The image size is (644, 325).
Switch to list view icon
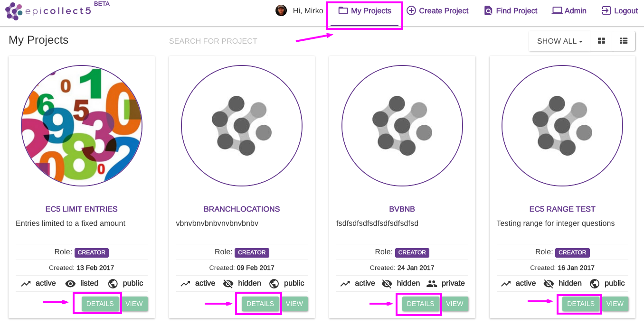[624, 41]
